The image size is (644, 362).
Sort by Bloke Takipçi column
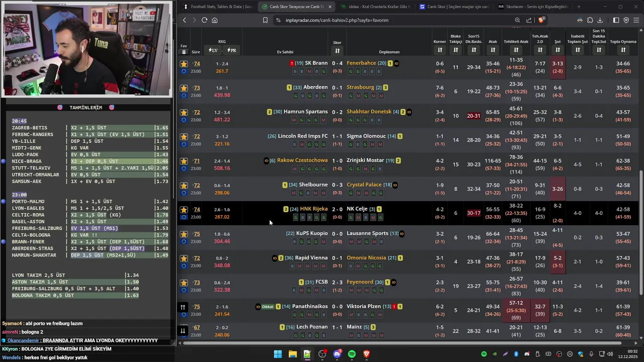[x=455, y=50]
